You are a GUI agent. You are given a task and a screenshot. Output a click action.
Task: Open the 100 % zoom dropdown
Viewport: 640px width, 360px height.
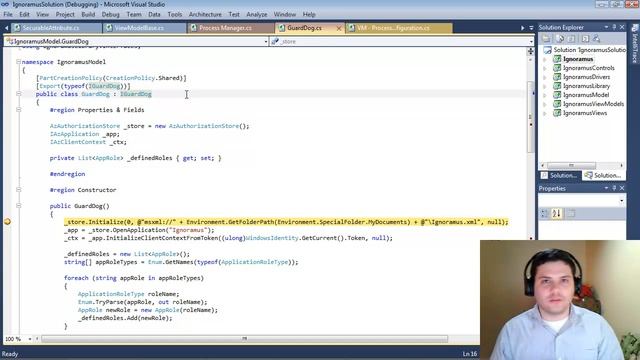point(29,339)
